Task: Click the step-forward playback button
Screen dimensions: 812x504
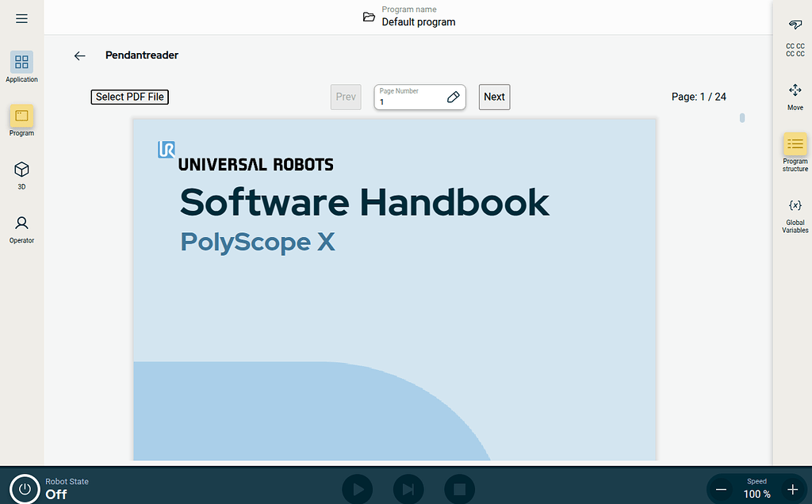Action: point(408,489)
